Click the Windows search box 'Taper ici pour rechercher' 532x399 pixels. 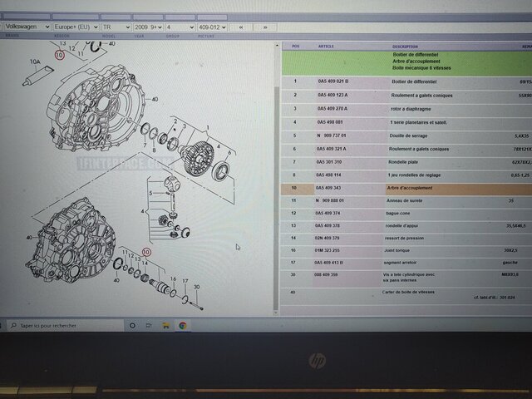(x=65, y=325)
